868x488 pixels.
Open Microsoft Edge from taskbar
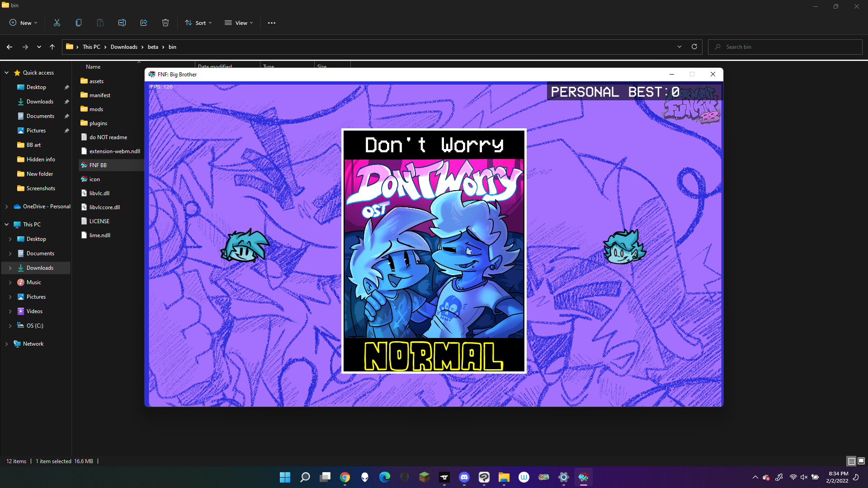pyautogui.click(x=385, y=477)
